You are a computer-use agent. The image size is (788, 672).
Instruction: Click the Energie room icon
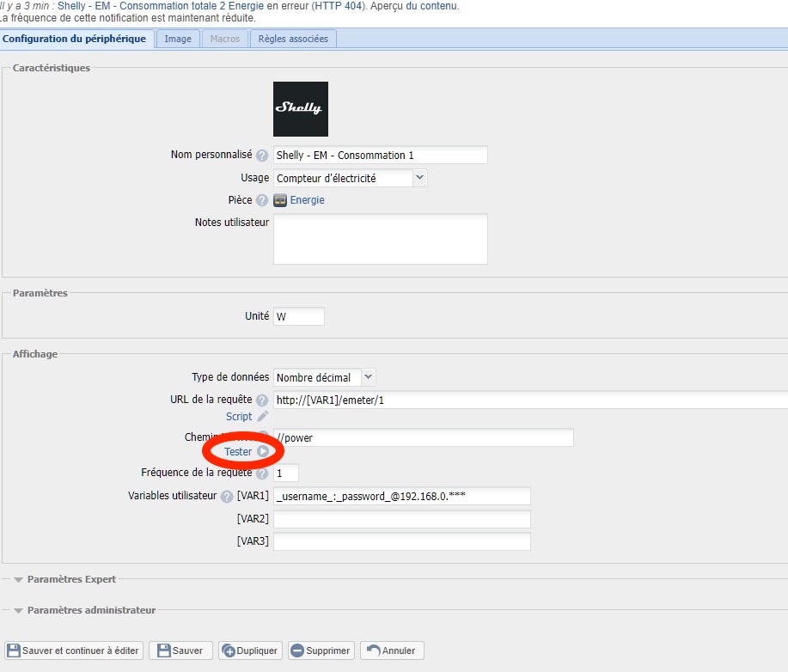point(280,200)
